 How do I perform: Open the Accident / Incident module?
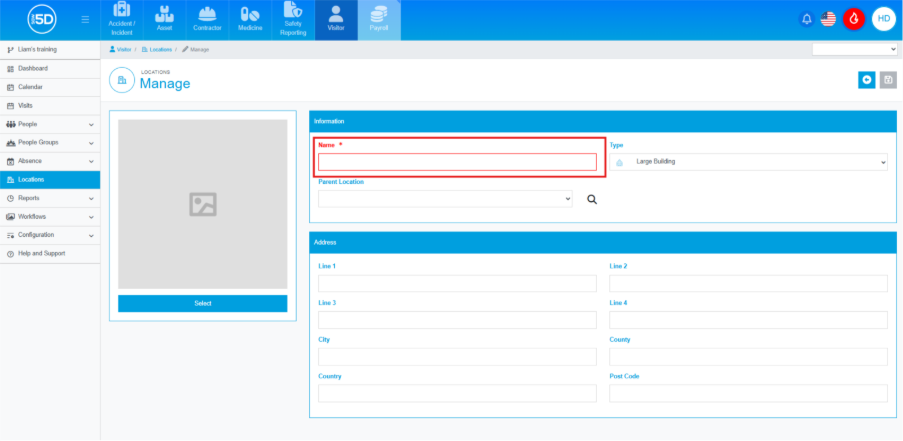pos(121,19)
